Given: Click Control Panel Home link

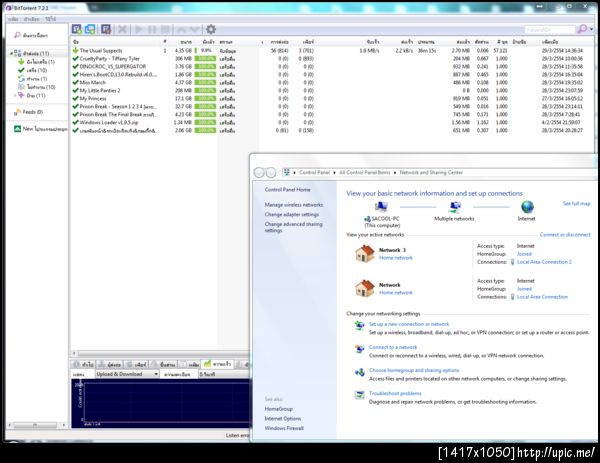Looking at the screenshot, I should [x=287, y=190].
